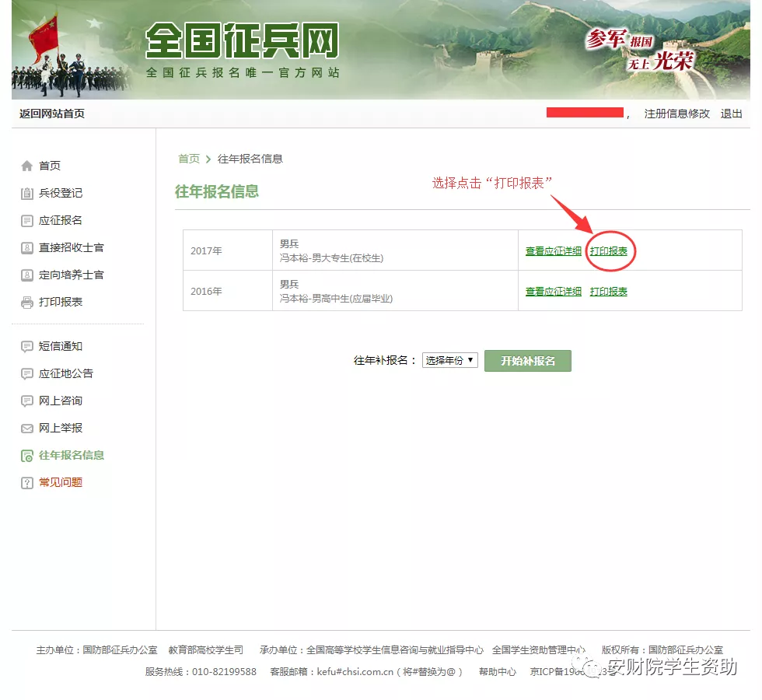Open 打印报表 link for 2017年
This screenshot has width=762, height=700.
coord(608,251)
